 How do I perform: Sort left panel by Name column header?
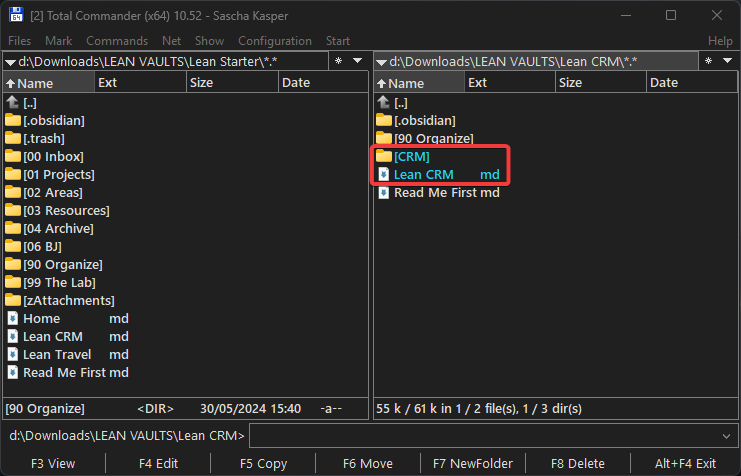tap(49, 83)
